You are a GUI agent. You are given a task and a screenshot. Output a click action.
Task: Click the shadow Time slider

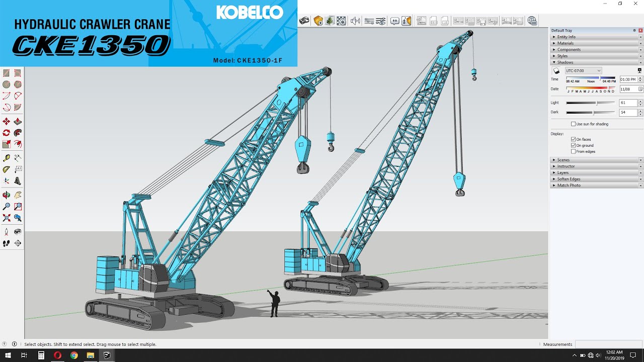(591, 78)
